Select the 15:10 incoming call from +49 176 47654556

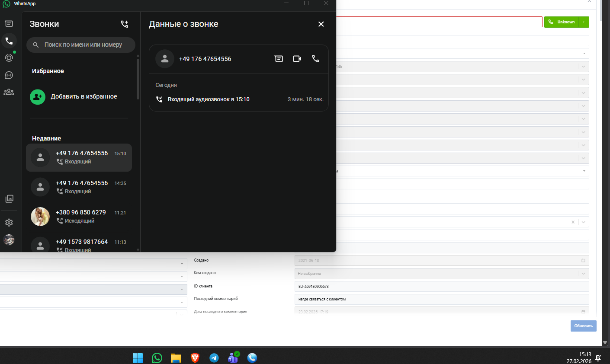pos(79,157)
